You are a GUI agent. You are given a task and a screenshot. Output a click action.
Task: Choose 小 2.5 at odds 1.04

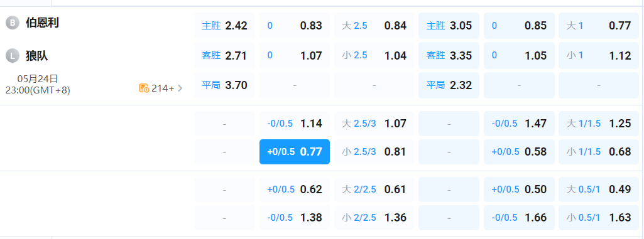tap(374, 55)
